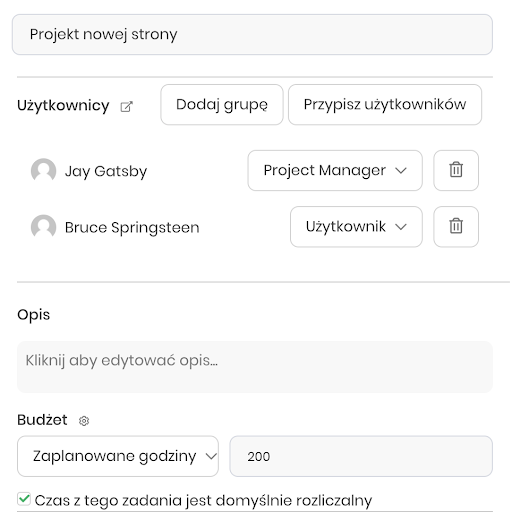This screenshot has width=512, height=512.
Task: Click the Użytkownicy section heading
Action: [63, 106]
